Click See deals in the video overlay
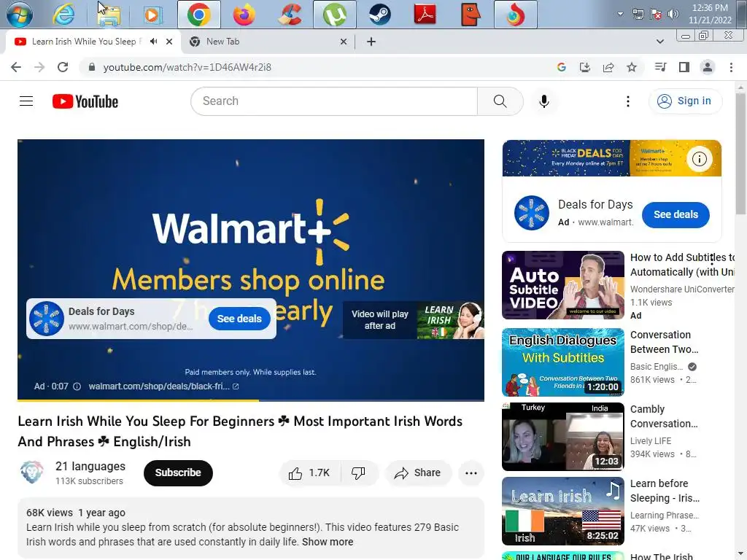 pyautogui.click(x=239, y=319)
